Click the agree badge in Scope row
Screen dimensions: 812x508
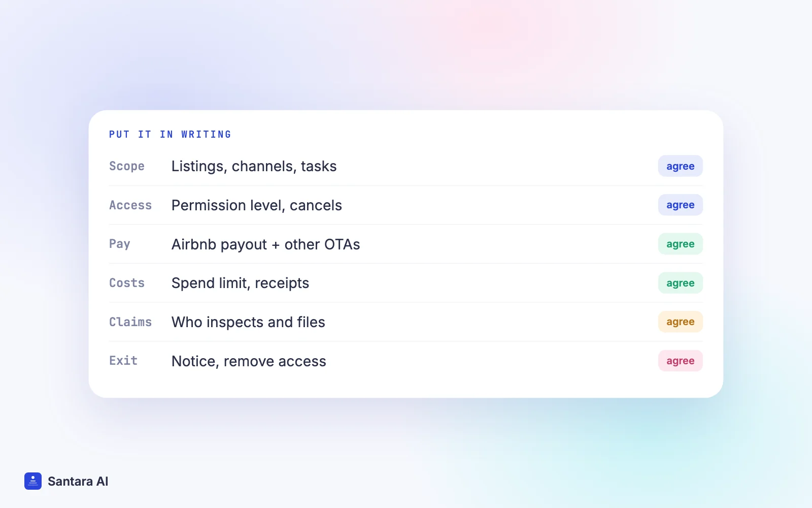coord(680,166)
